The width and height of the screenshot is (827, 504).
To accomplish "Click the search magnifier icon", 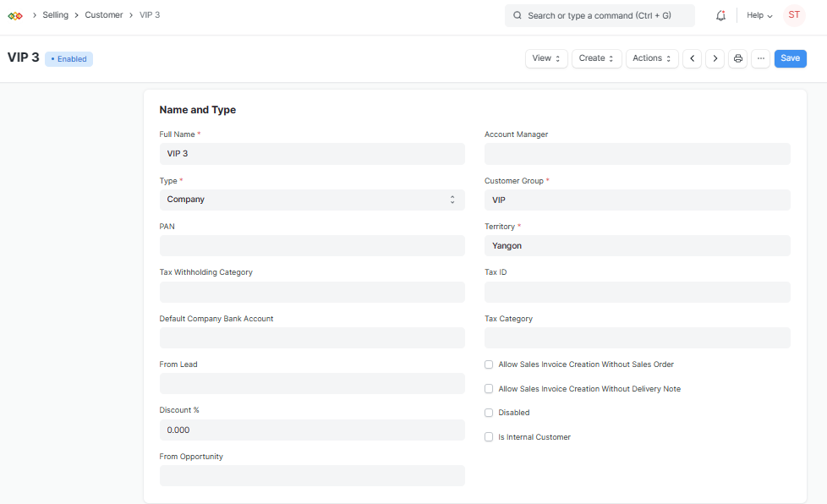I will [517, 15].
